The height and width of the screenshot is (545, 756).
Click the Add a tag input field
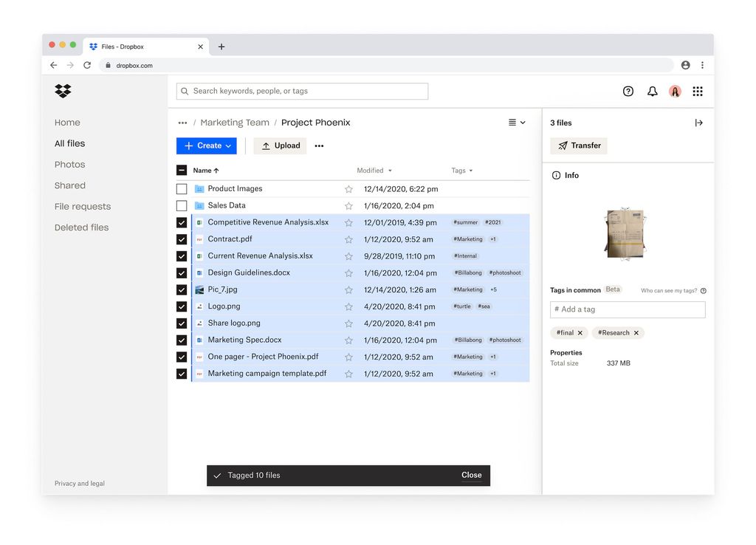(627, 309)
